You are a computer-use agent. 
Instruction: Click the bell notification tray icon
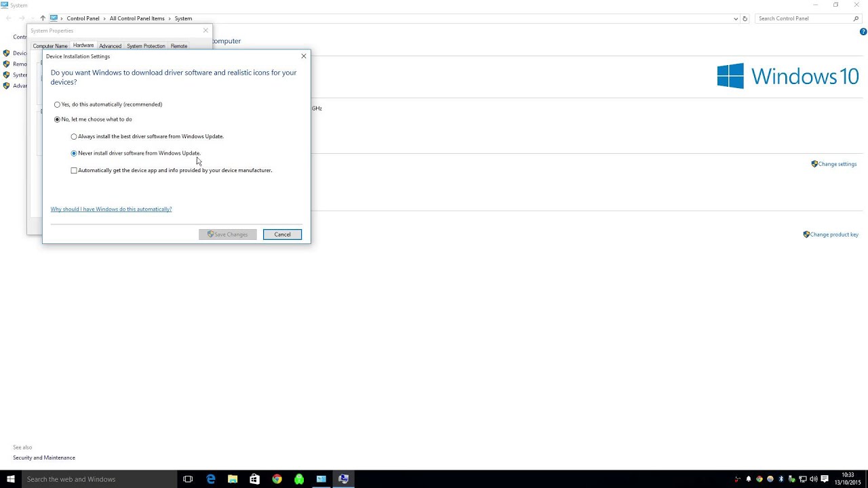coord(749,479)
